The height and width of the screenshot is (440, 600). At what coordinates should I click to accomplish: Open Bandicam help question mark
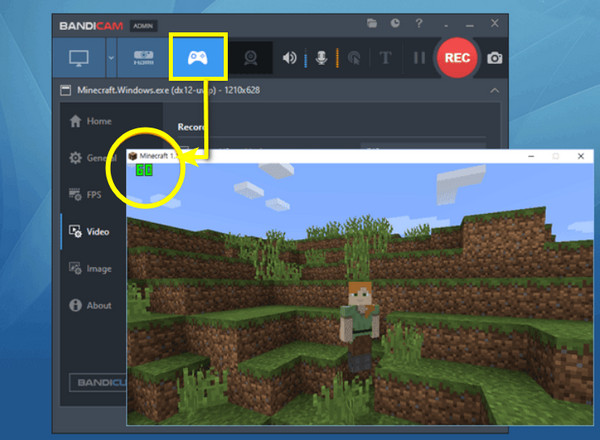[x=419, y=23]
